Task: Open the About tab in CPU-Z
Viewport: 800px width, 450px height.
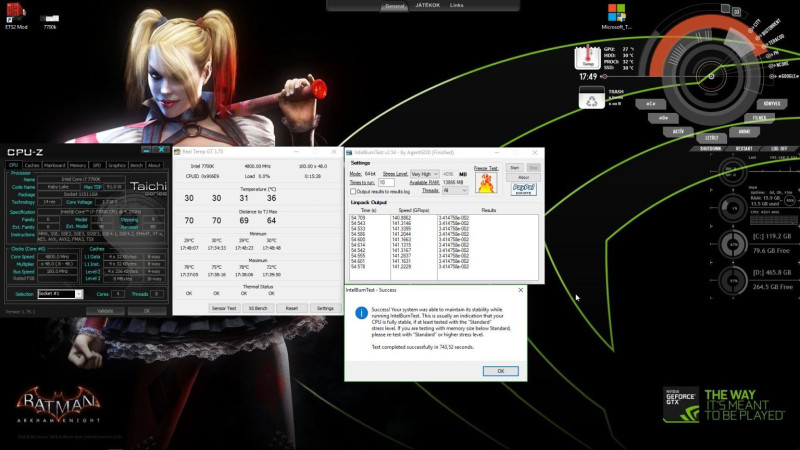Action: [x=154, y=165]
